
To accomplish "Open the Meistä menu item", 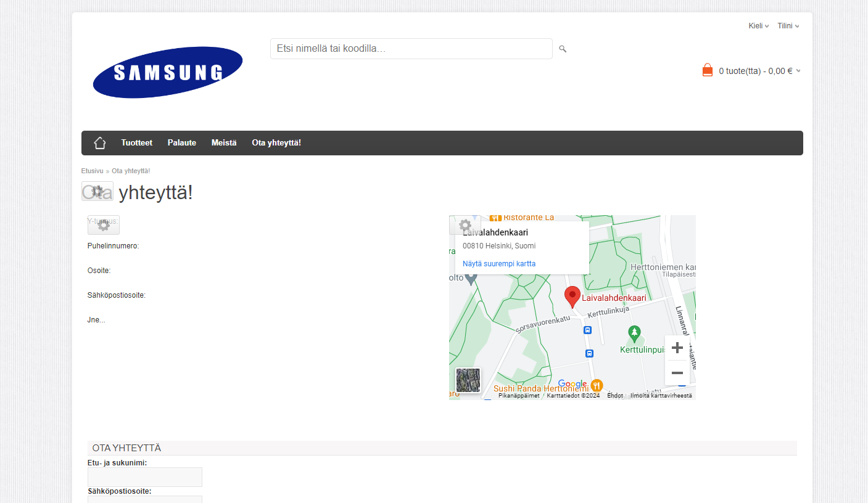I will point(224,143).
